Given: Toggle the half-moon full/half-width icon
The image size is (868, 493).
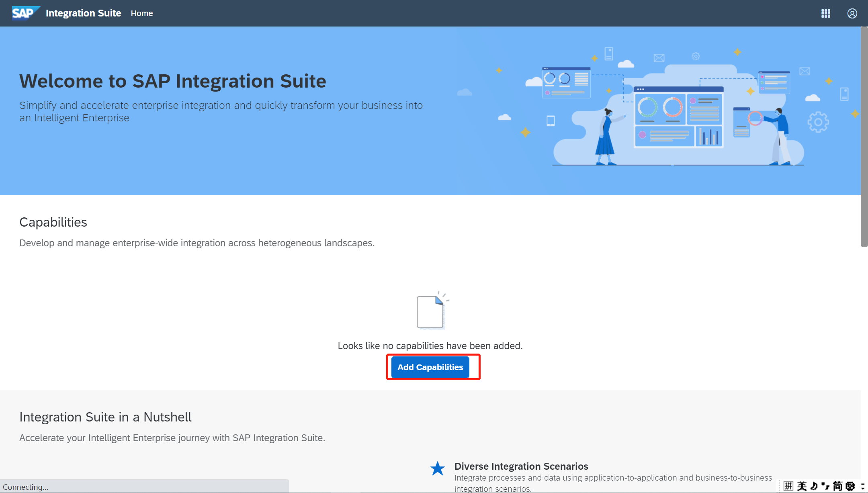Looking at the screenshot, I should click(814, 486).
